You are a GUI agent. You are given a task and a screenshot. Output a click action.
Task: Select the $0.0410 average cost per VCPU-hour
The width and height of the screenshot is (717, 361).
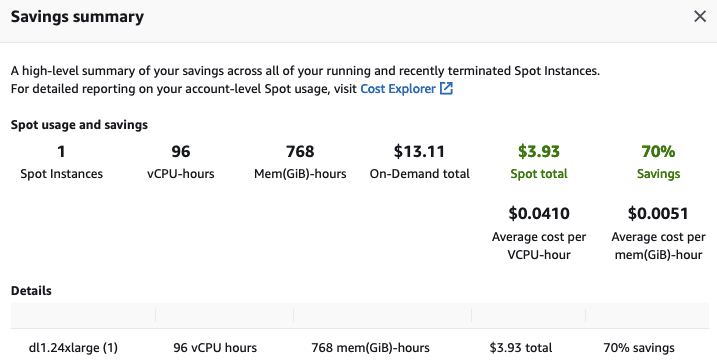click(x=539, y=213)
